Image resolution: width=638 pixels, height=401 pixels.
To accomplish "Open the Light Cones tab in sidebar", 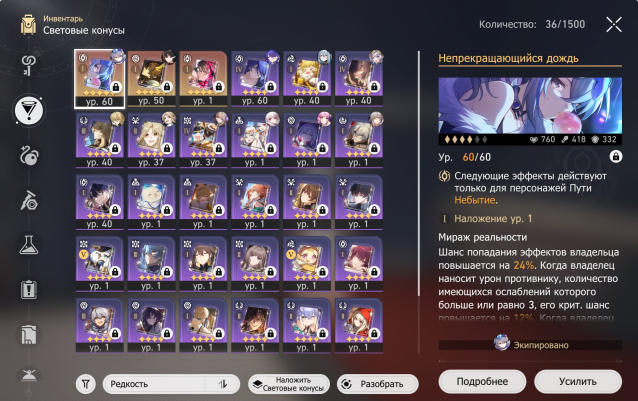I will [x=29, y=110].
